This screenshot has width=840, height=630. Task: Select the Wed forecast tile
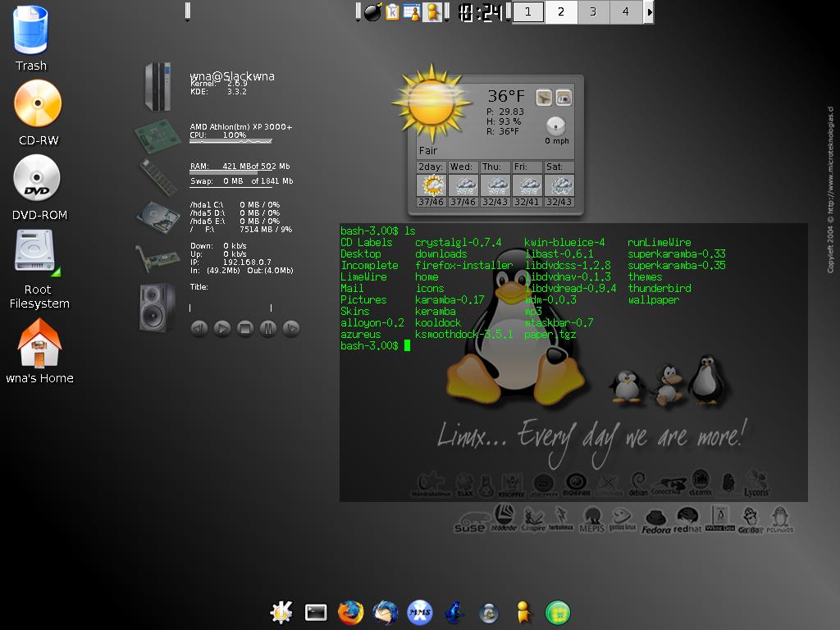463,184
